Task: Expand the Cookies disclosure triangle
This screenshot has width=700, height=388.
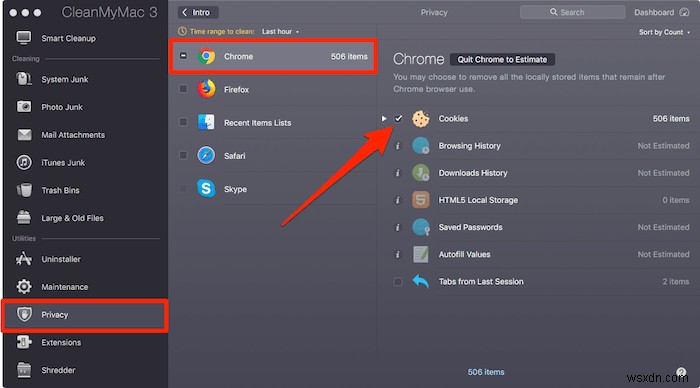Action: [384, 118]
